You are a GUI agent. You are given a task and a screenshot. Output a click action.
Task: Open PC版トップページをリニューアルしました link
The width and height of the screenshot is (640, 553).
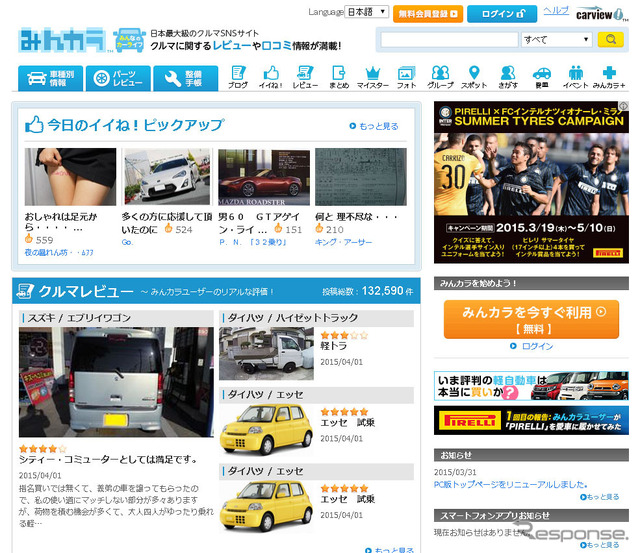click(x=510, y=484)
